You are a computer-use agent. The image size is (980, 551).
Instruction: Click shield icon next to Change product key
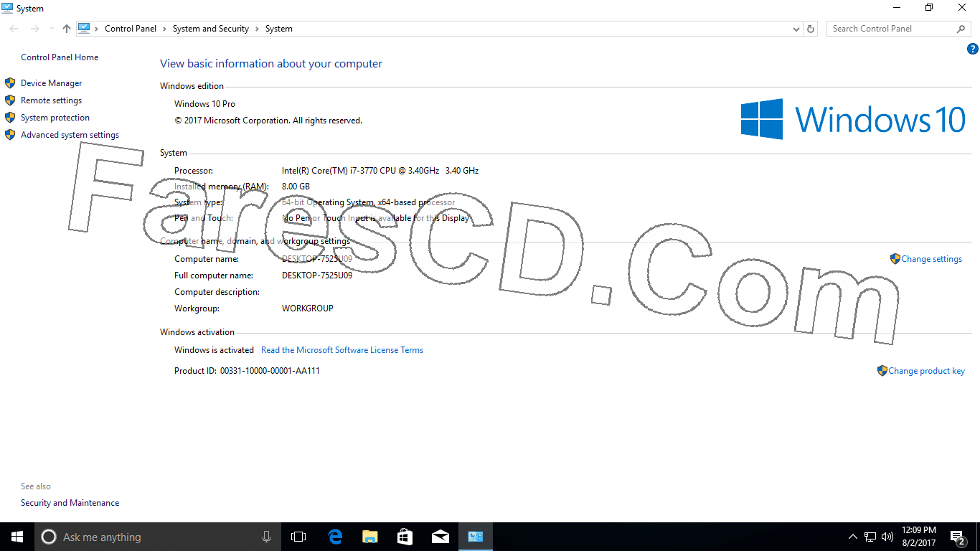pyautogui.click(x=882, y=371)
